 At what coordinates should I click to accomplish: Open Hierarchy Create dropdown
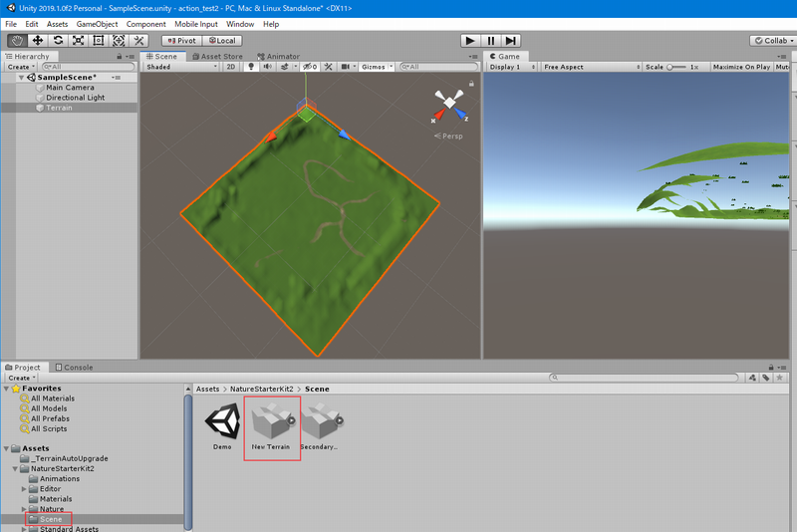pos(21,67)
